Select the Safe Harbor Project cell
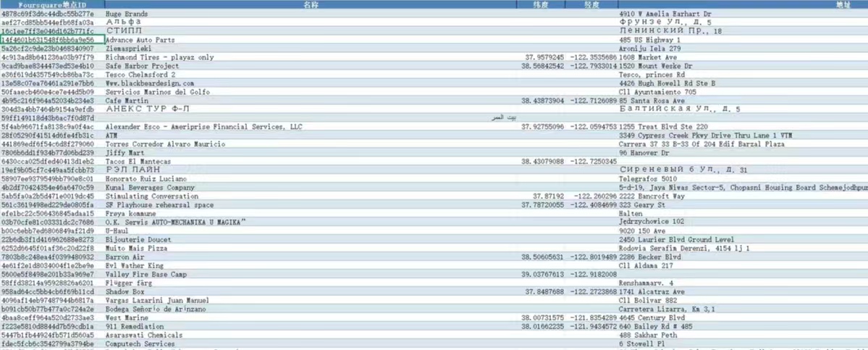The image size is (868, 350). 310,66
